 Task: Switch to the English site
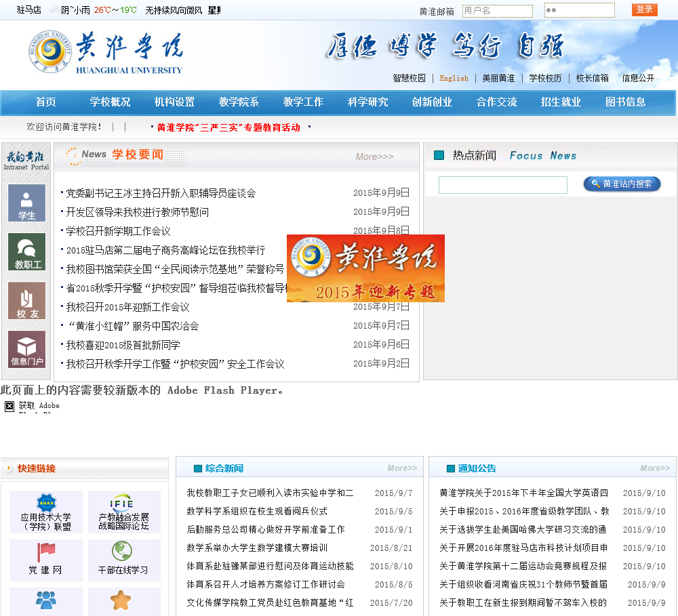pyautogui.click(x=454, y=78)
